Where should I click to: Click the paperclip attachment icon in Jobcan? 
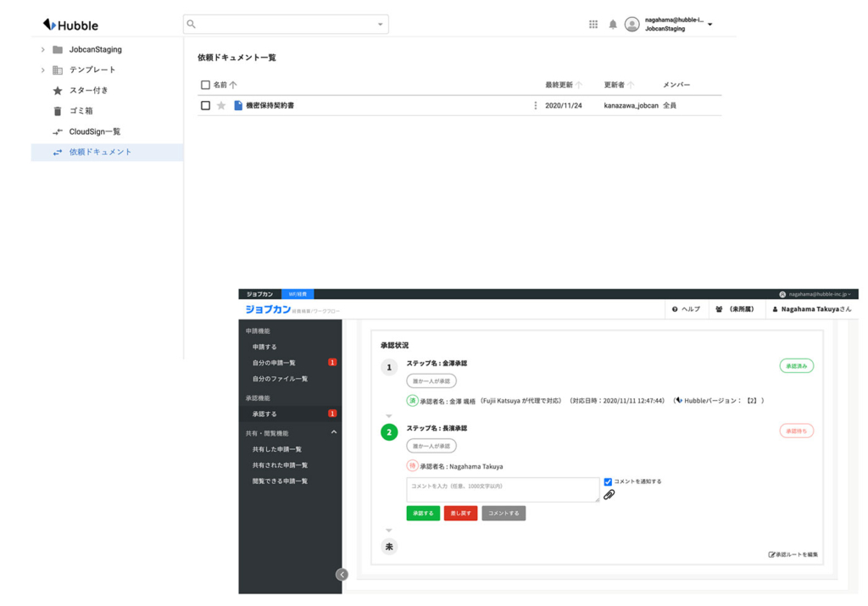click(609, 495)
